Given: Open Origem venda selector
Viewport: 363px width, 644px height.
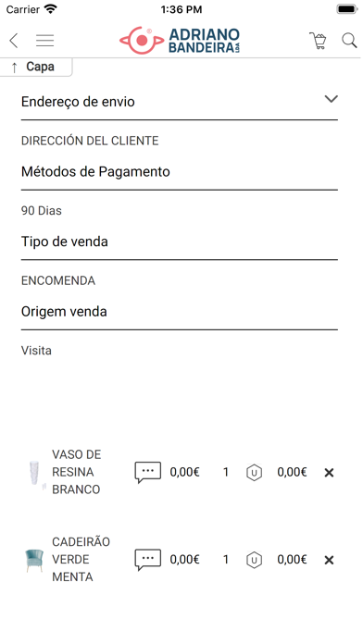Looking at the screenshot, I should pyautogui.click(x=180, y=311).
